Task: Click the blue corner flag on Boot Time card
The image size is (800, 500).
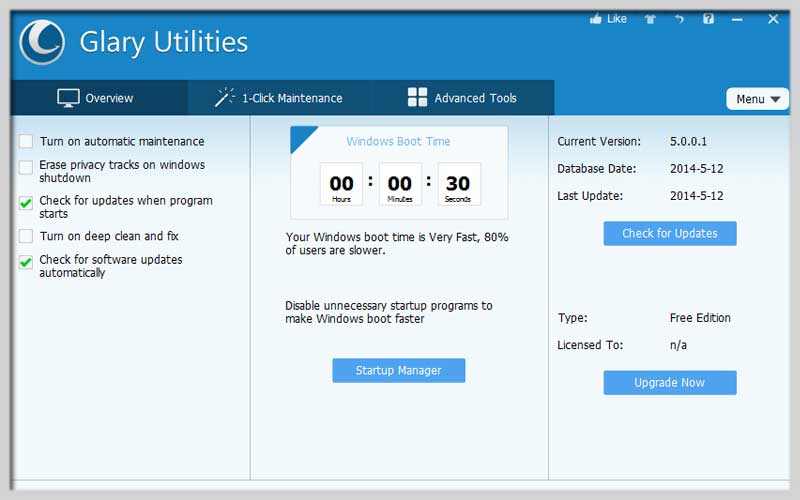Action: tap(300, 136)
